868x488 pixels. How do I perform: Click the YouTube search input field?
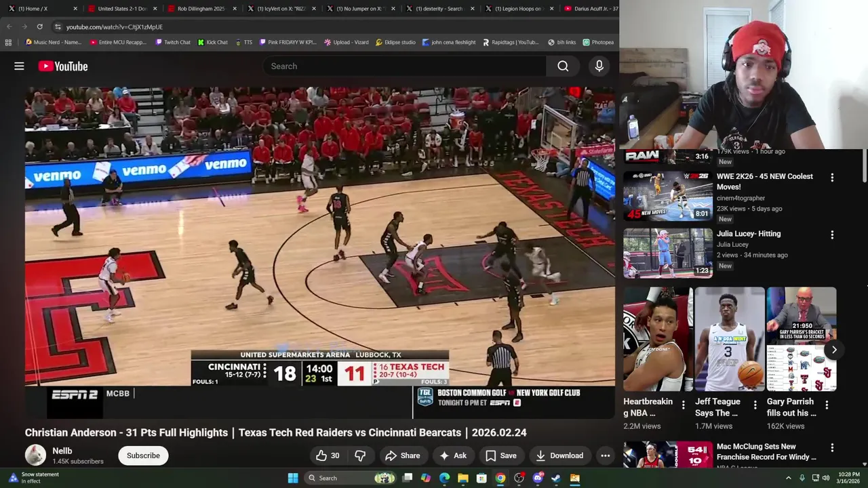coord(404,66)
